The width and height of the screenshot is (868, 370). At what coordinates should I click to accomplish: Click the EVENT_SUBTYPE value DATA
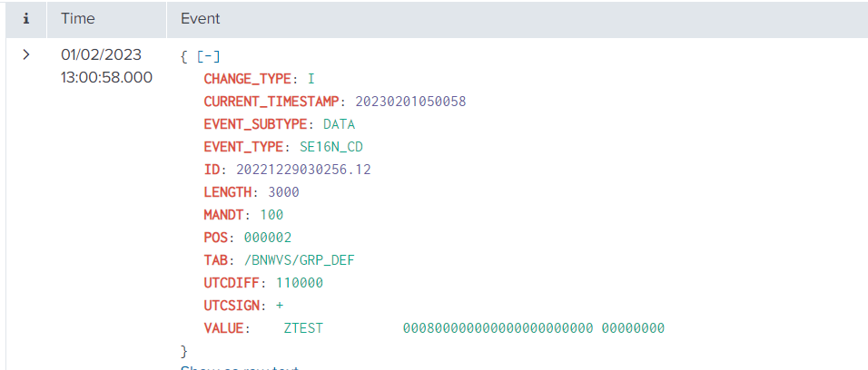(x=339, y=124)
